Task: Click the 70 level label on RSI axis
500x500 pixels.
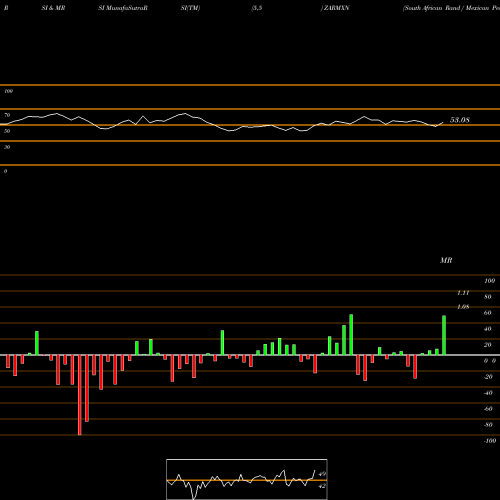Action: 7,115
